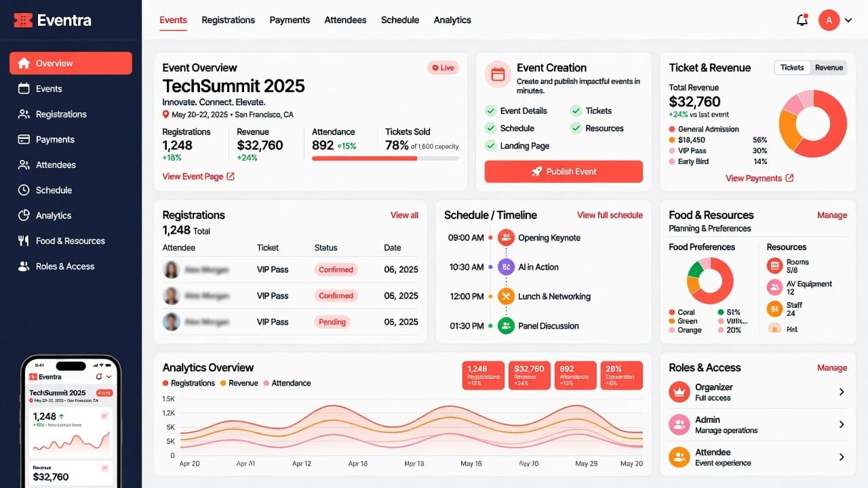Image resolution: width=868 pixels, height=488 pixels.
Task: Click the Pending status badge
Action: [332, 322]
